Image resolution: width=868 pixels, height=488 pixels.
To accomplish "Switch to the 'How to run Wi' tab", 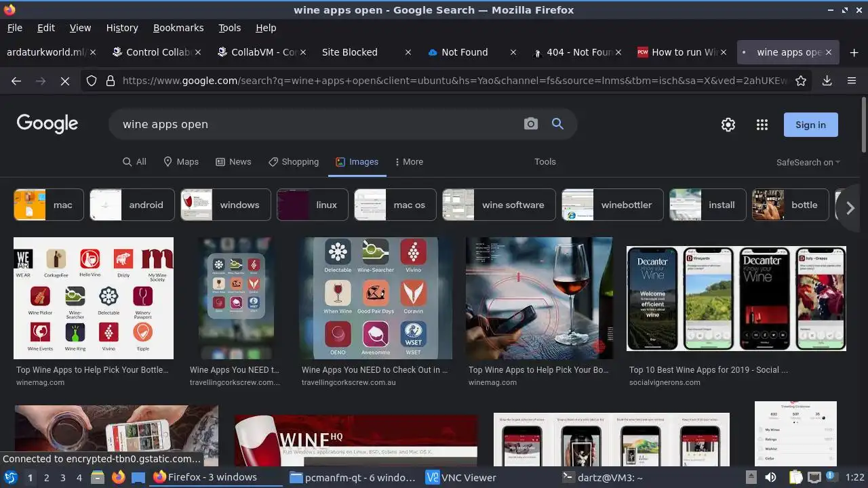I will click(x=682, y=52).
